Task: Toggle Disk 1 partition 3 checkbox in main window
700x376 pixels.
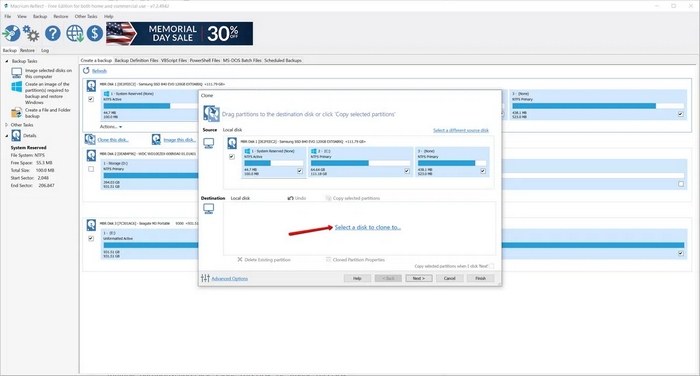Action: [681, 114]
